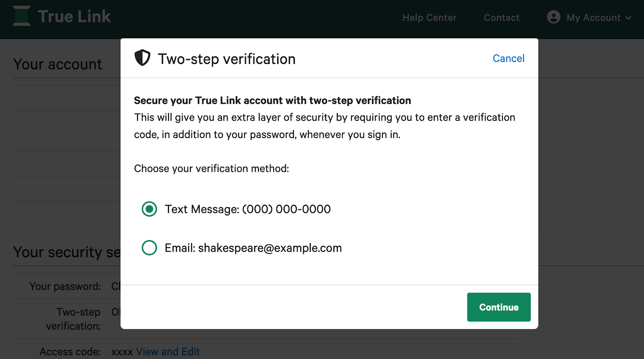Screen dimensions: 644x359
Task: Open the Help Center page
Action: click(x=429, y=18)
